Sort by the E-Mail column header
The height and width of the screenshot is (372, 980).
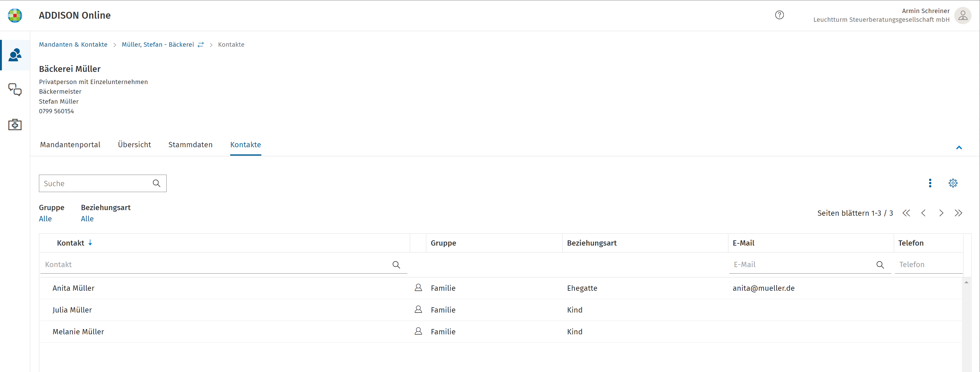(x=743, y=243)
